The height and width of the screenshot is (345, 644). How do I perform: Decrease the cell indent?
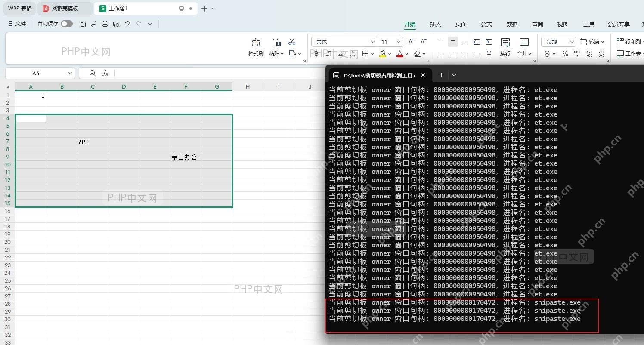(x=477, y=42)
